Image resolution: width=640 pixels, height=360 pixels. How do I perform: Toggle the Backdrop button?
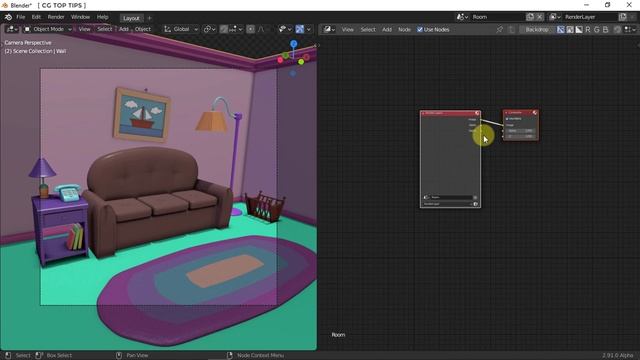pyautogui.click(x=537, y=29)
